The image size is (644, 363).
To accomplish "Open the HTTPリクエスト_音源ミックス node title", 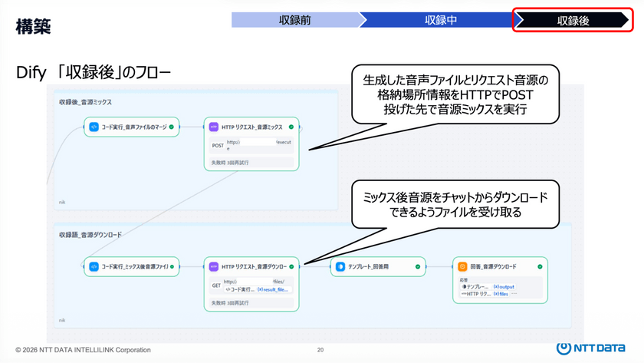I will [252, 127].
